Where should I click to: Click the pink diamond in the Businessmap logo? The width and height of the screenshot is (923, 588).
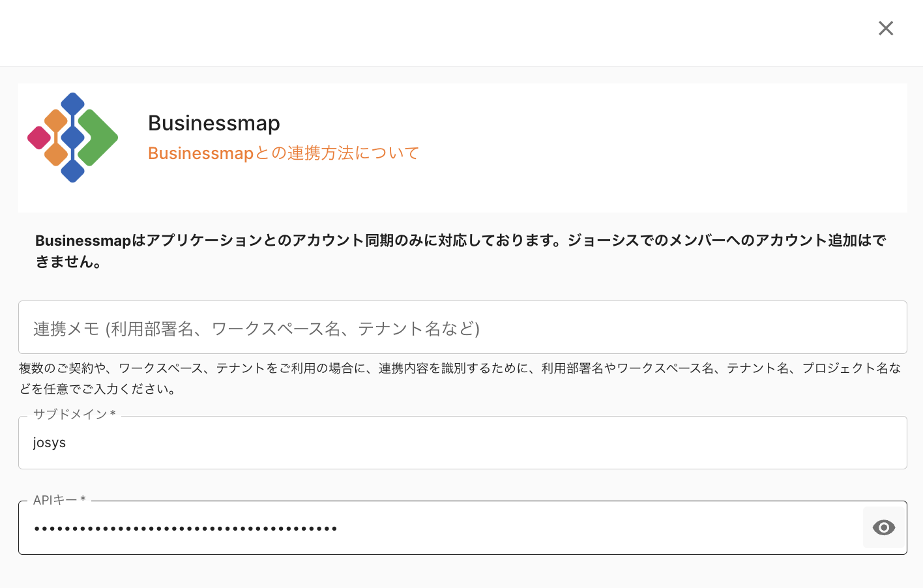coord(39,138)
